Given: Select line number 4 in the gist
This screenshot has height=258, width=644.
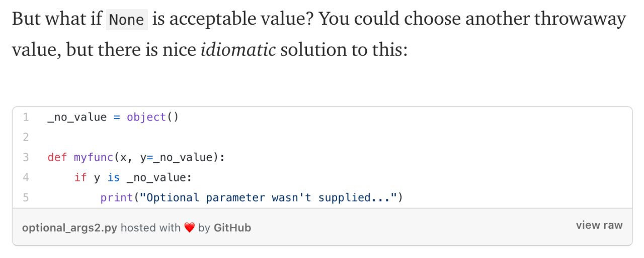Looking at the screenshot, I should (x=26, y=177).
